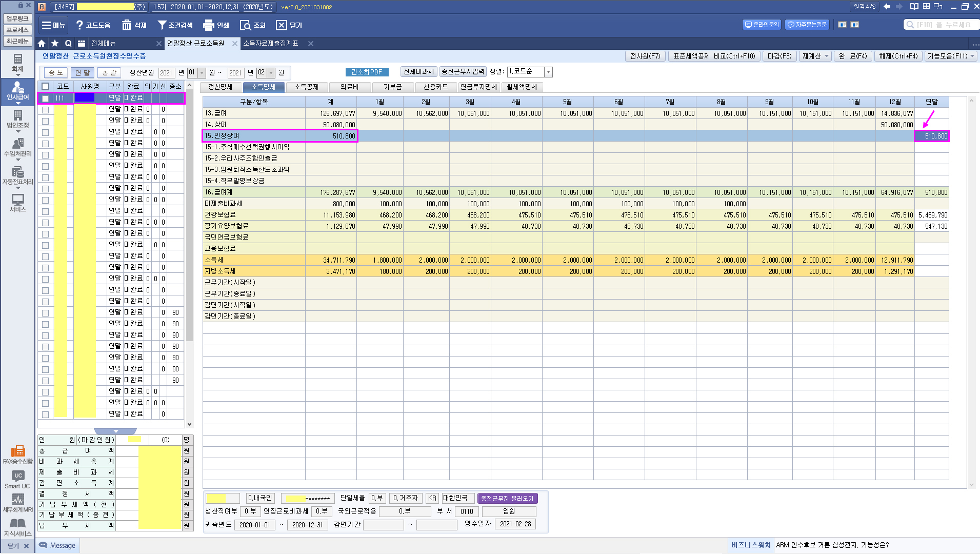Expand the 정렬 1.코드순 dropdown

click(x=548, y=72)
